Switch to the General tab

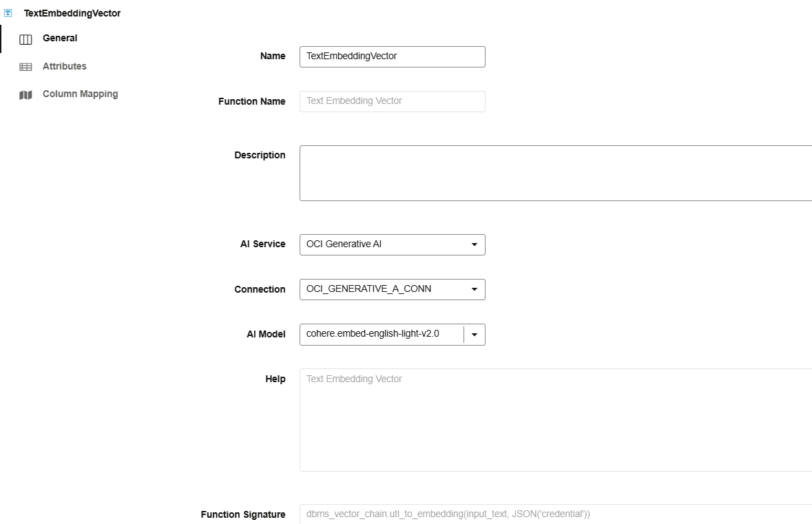click(x=60, y=39)
